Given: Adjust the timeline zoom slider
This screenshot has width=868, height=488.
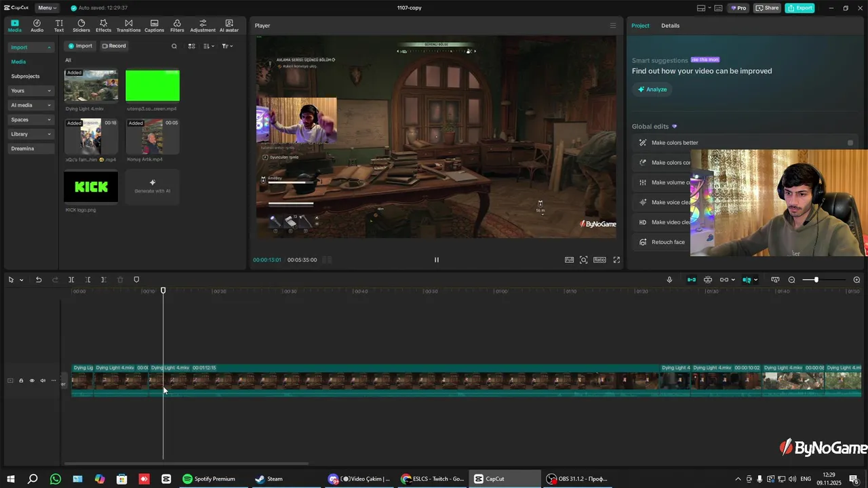Looking at the screenshot, I should pos(816,280).
